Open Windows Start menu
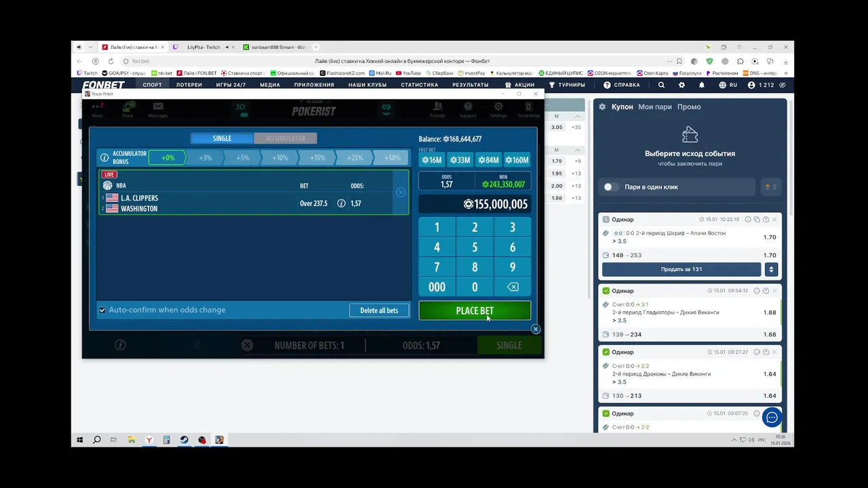868x488 pixels. point(79,440)
